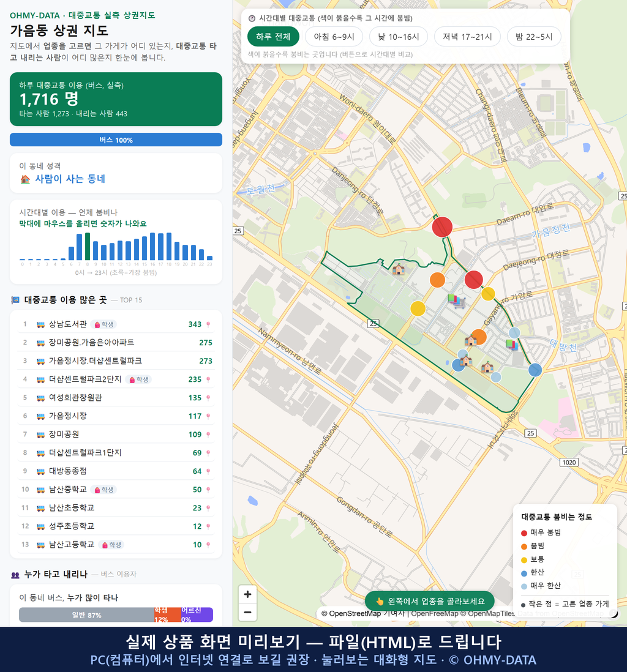Click the 일반 87% segment of rider bar
This screenshot has height=672, width=627.
coord(86,615)
